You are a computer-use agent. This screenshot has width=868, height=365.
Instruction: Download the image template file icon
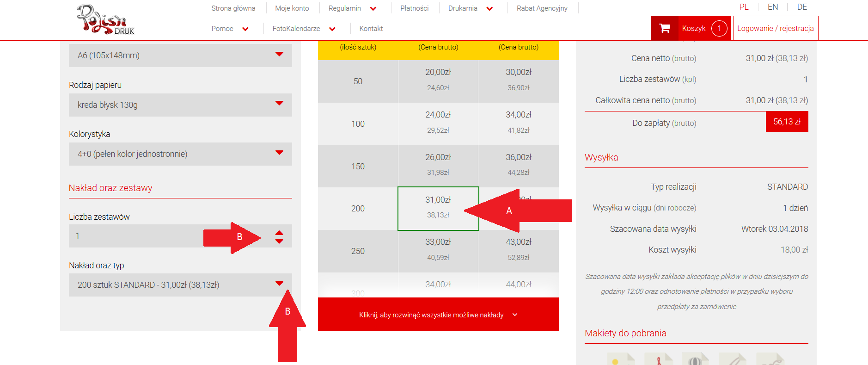click(621, 359)
